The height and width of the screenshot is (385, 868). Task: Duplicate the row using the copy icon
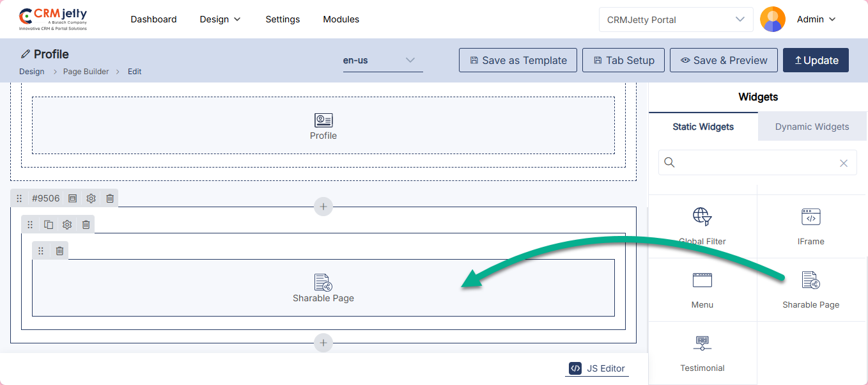[49, 224]
